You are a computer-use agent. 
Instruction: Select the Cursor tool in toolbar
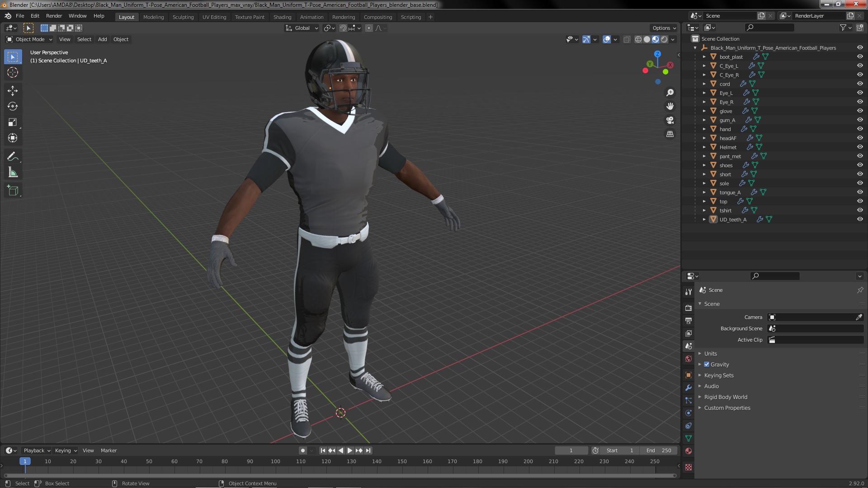tap(13, 72)
